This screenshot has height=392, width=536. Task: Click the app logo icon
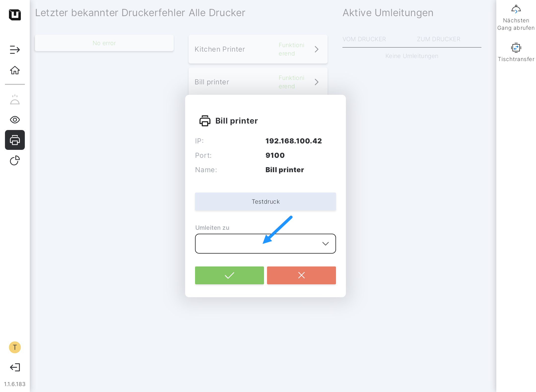click(15, 15)
